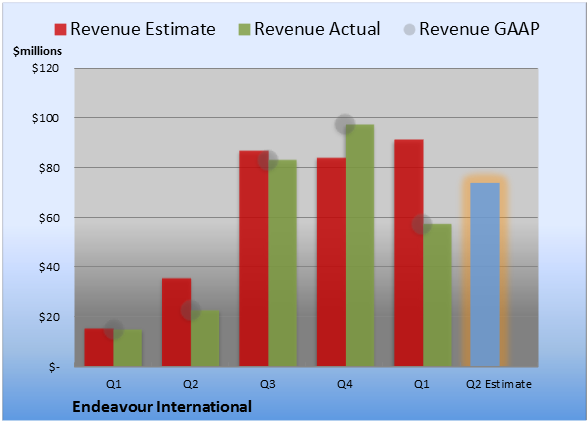Click the gray Revenue GAAP legend marker
The width and height of the screenshot is (588, 422).
pos(409,29)
